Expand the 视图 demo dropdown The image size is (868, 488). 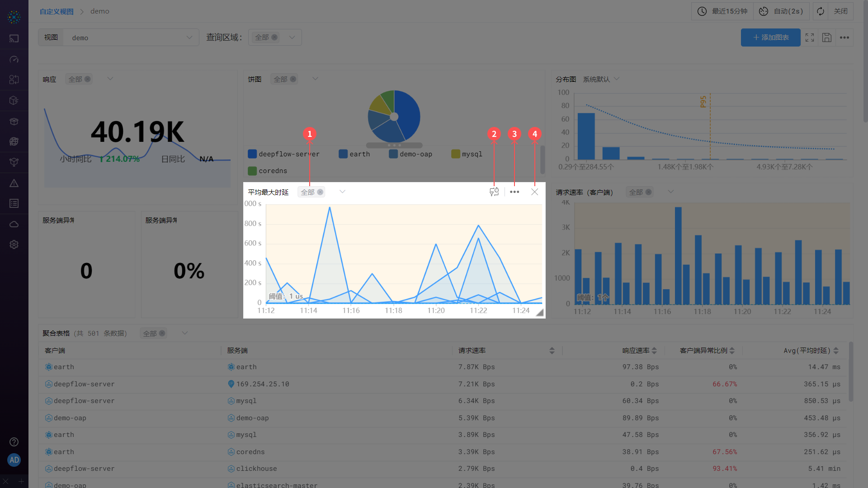pyautogui.click(x=189, y=38)
